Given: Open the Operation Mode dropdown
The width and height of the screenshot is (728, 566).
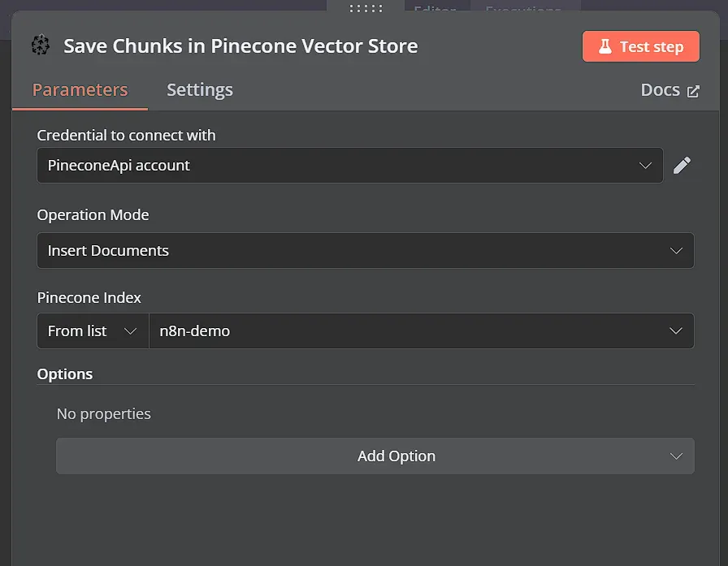Looking at the screenshot, I should [x=365, y=250].
